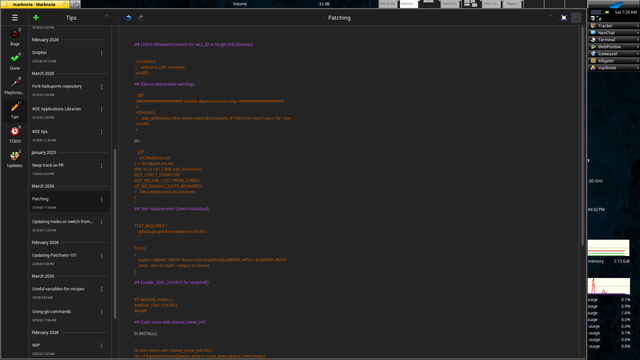This screenshot has width=640, height=360.
Task: Open search in the Patching editor header
Action: (x=551, y=18)
